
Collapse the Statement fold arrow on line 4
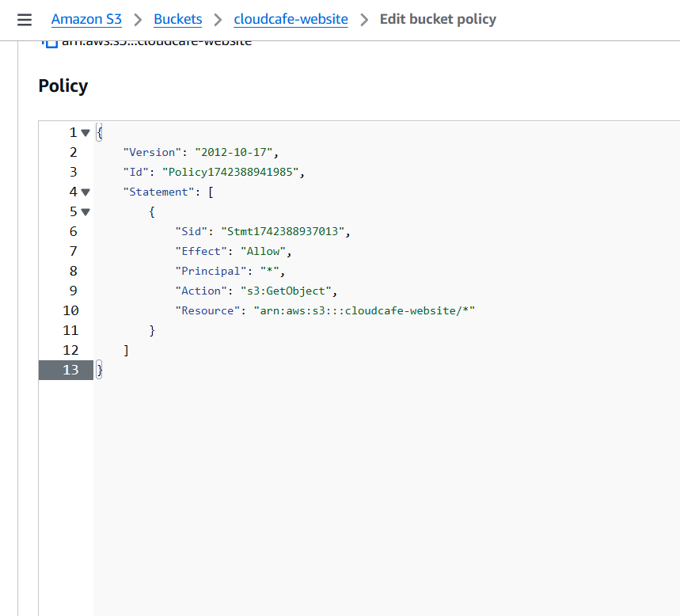coord(85,192)
